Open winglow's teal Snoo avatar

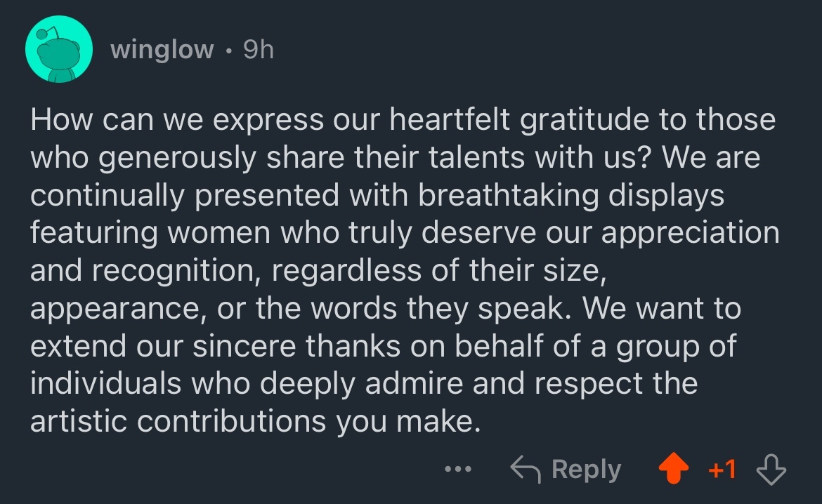click(x=58, y=48)
